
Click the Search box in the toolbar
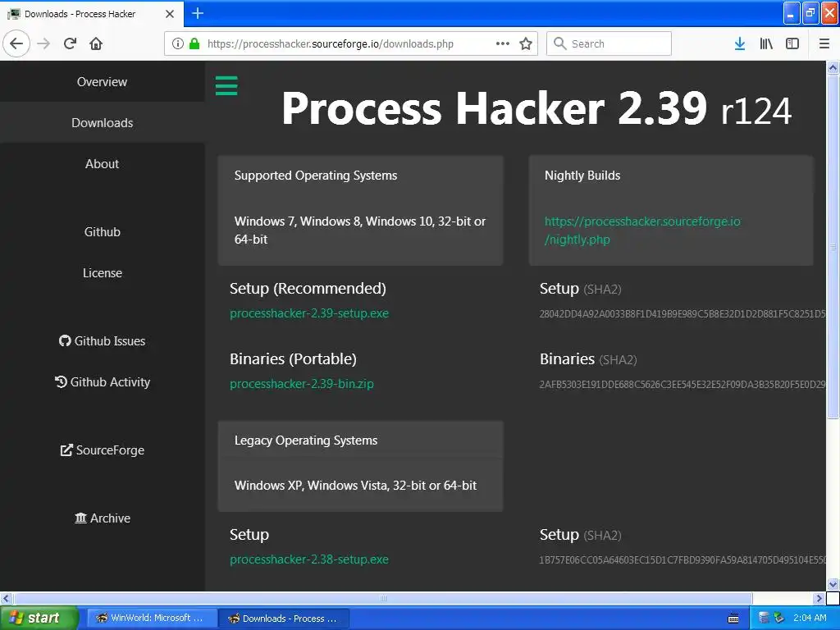pyautogui.click(x=609, y=43)
